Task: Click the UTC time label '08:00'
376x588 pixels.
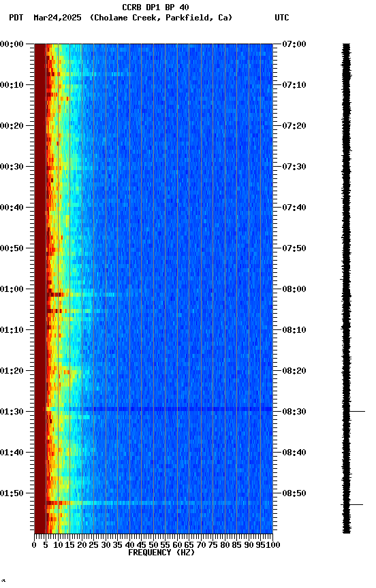Action: click(x=294, y=289)
